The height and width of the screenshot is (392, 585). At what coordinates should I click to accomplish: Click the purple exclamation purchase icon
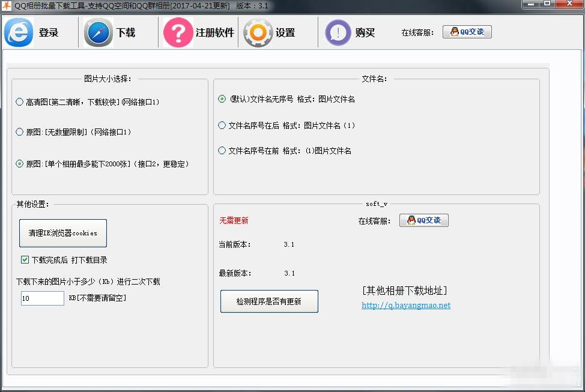[x=338, y=32]
